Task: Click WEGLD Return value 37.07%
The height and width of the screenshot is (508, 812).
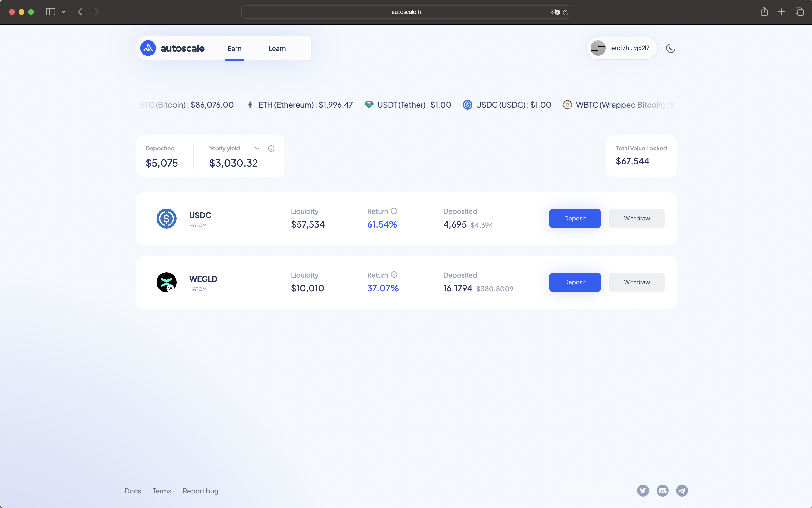Action: click(383, 288)
